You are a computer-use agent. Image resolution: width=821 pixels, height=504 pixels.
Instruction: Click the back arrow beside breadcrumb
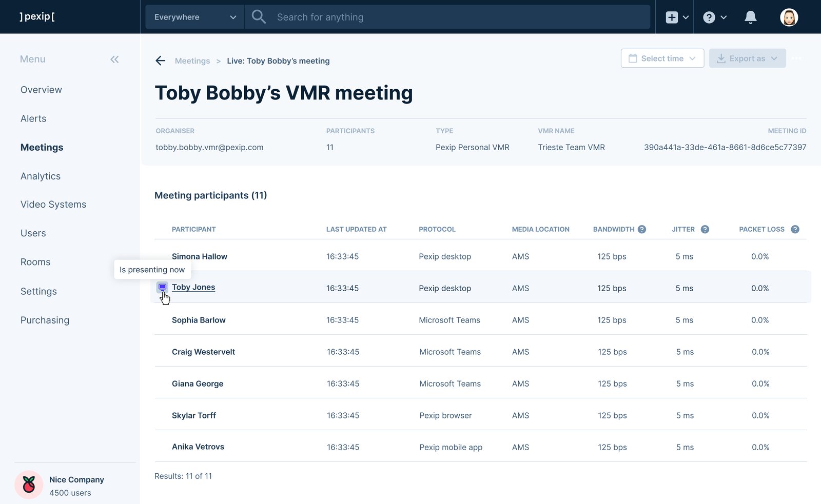click(x=161, y=61)
